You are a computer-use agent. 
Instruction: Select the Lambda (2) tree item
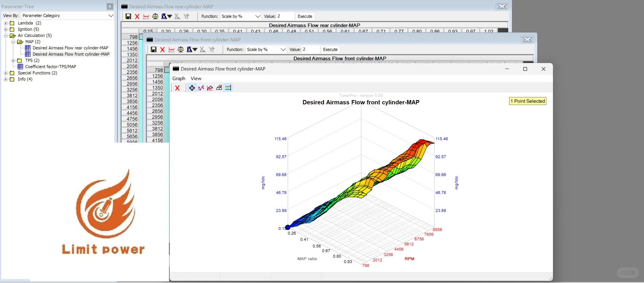point(30,23)
